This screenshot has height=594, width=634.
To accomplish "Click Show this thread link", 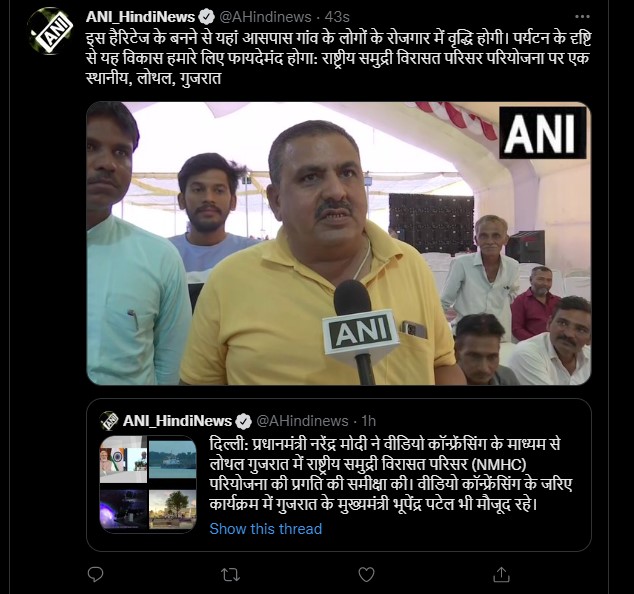I will [x=266, y=528].
